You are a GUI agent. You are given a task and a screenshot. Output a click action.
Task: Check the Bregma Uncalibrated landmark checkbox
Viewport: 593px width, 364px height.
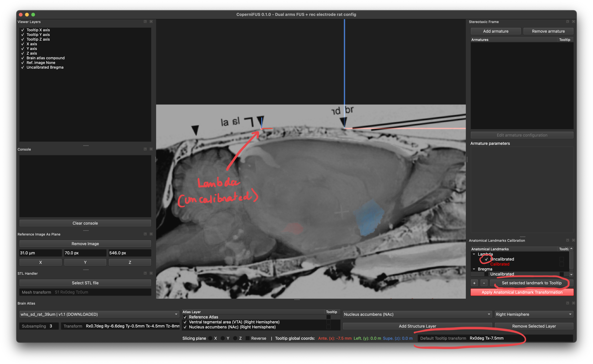(x=486, y=274)
